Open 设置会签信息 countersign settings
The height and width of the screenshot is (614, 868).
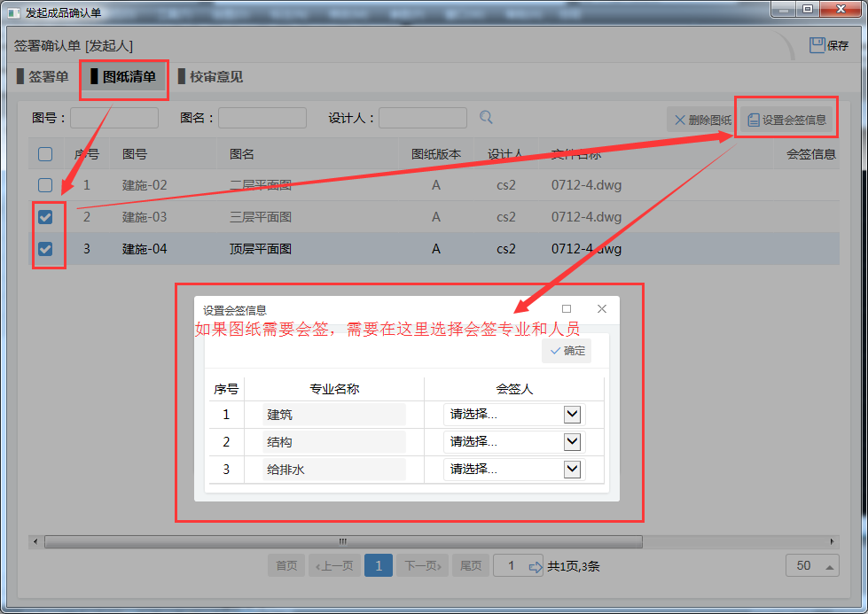click(x=786, y=120)
